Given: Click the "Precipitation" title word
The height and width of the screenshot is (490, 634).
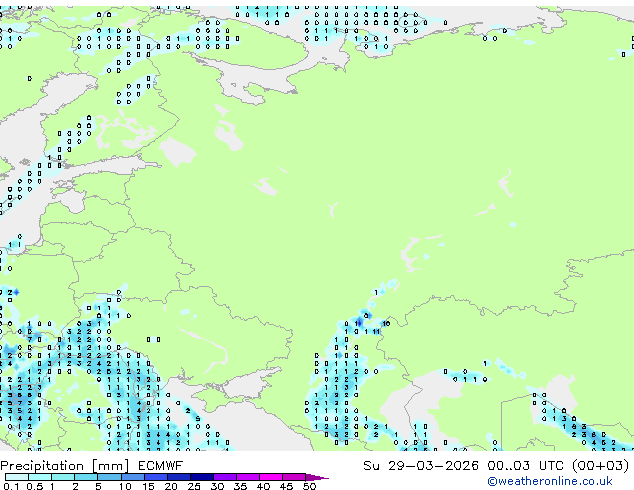Looking at the screenshot, I should [42, 466].
